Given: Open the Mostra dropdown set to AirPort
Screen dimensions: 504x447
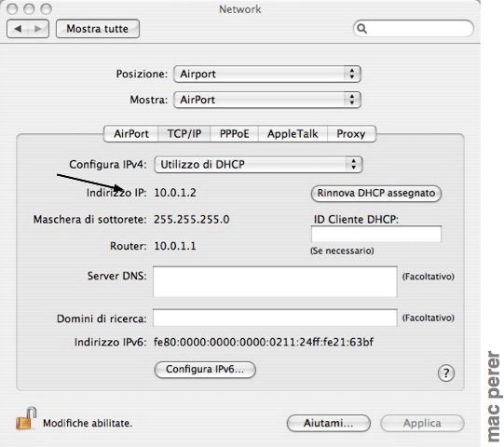Looking at the screenshot, I should point(267,100).
